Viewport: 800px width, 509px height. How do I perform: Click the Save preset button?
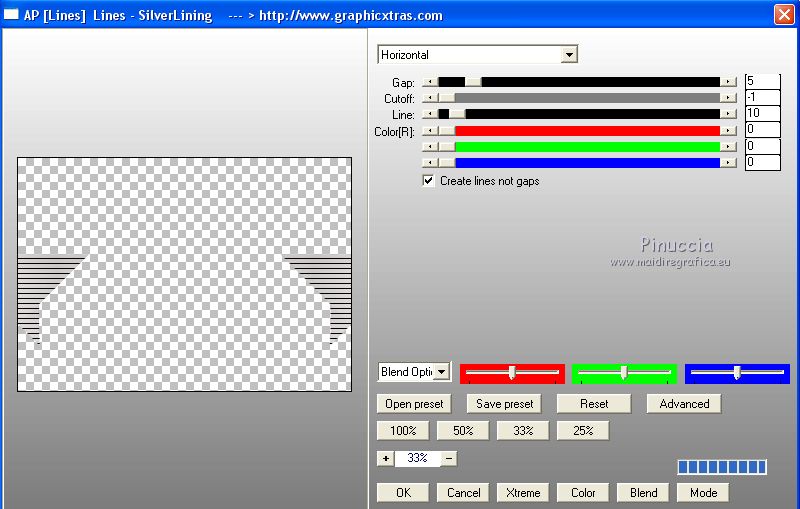(504, 404)
